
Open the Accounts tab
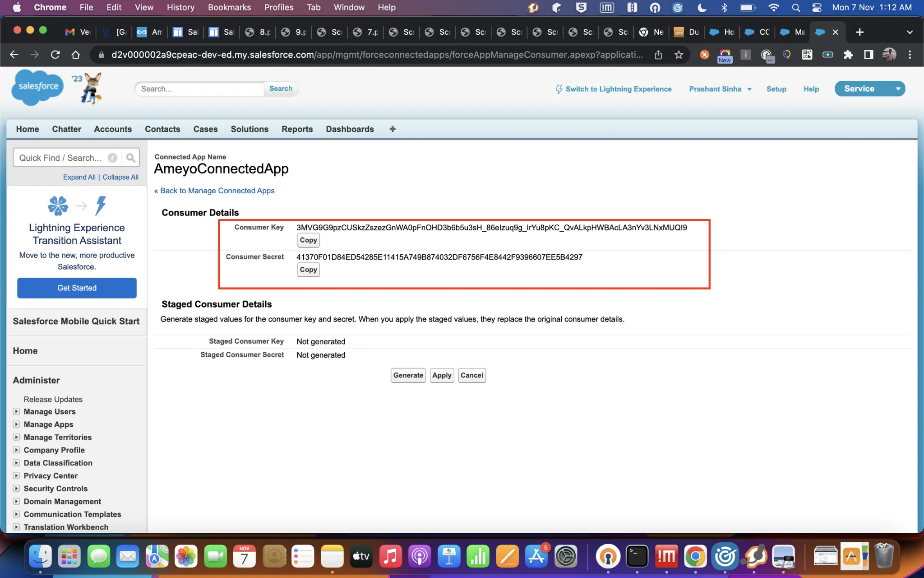pos(113,129)
